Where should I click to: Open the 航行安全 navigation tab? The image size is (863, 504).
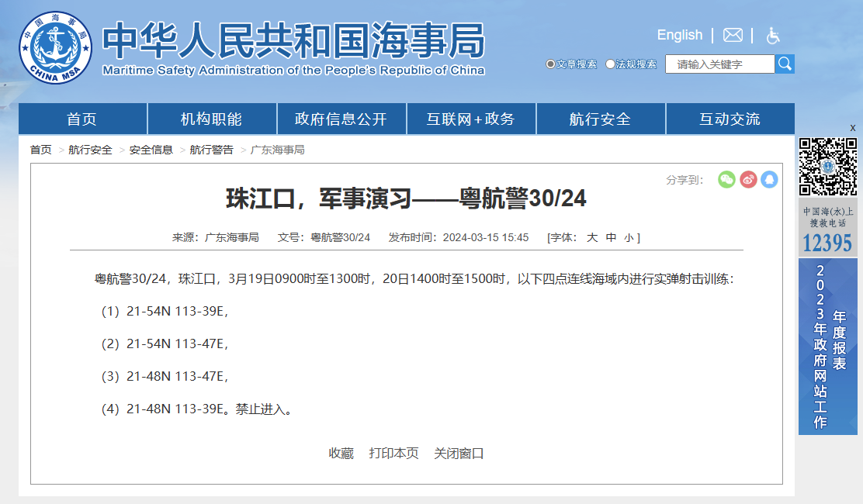click(x=601, y=119)
